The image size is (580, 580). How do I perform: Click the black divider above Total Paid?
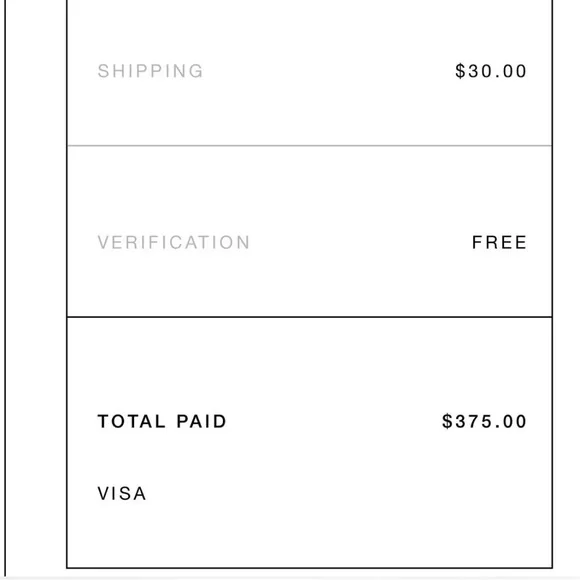[310, 317]
